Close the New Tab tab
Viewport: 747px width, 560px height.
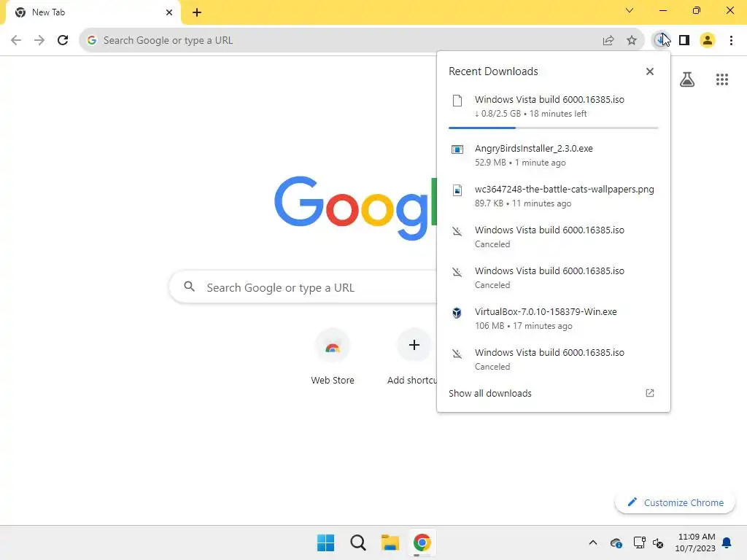click(x=169, y=12)
